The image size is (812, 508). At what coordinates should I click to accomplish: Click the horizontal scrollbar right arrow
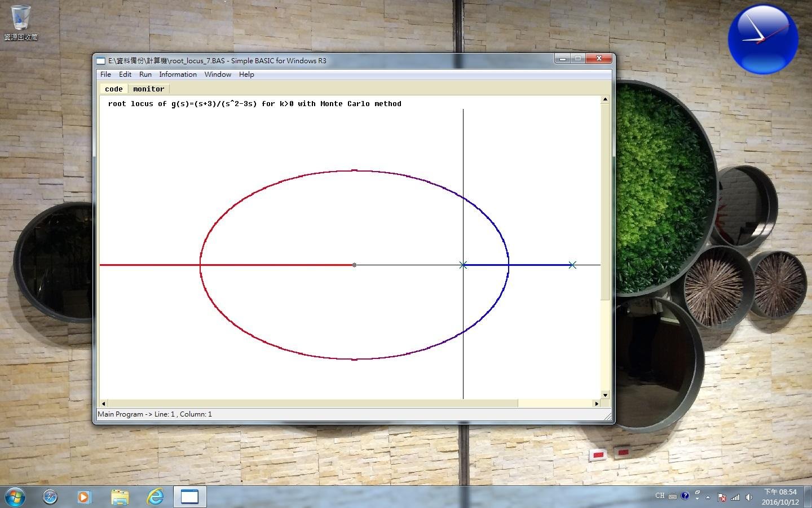597,404
